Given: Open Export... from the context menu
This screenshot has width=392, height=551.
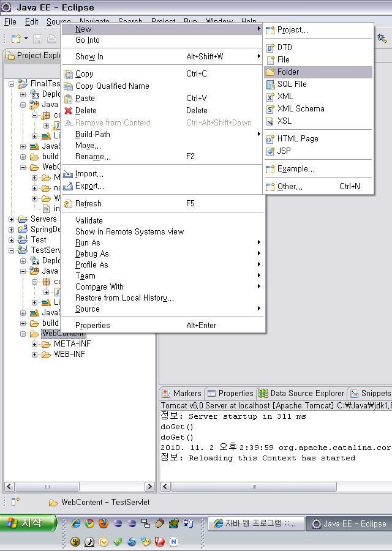Looking at the screenshot, I should click(162, 186).
